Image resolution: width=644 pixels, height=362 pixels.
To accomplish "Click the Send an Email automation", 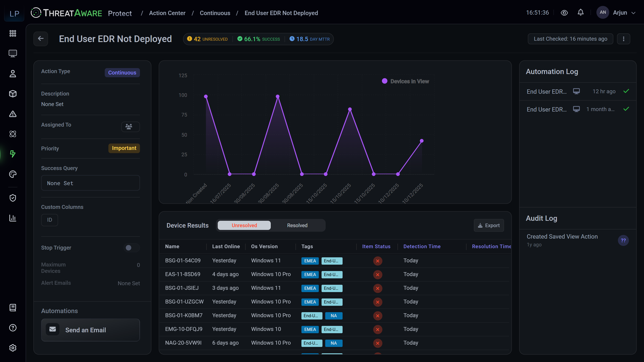I will 91,330.
